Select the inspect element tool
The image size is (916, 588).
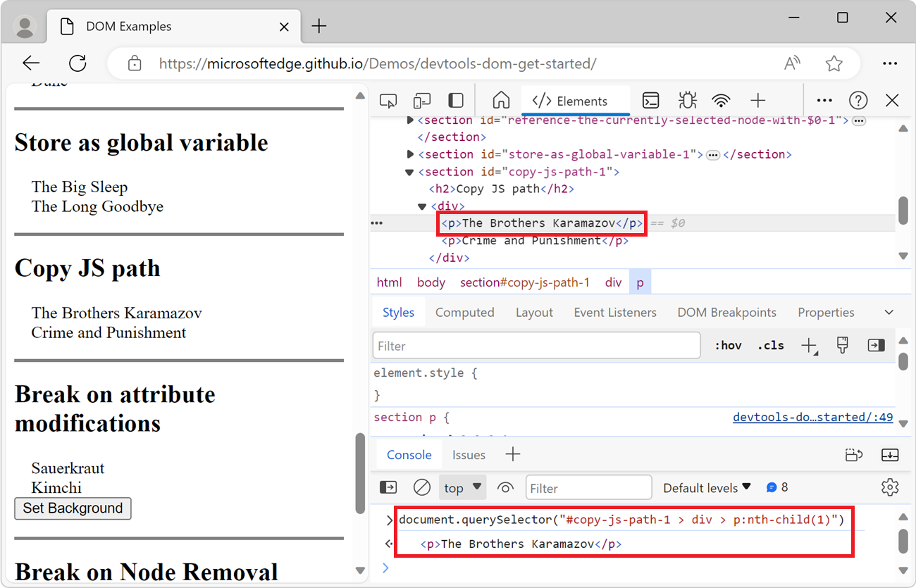coord(388,100)
